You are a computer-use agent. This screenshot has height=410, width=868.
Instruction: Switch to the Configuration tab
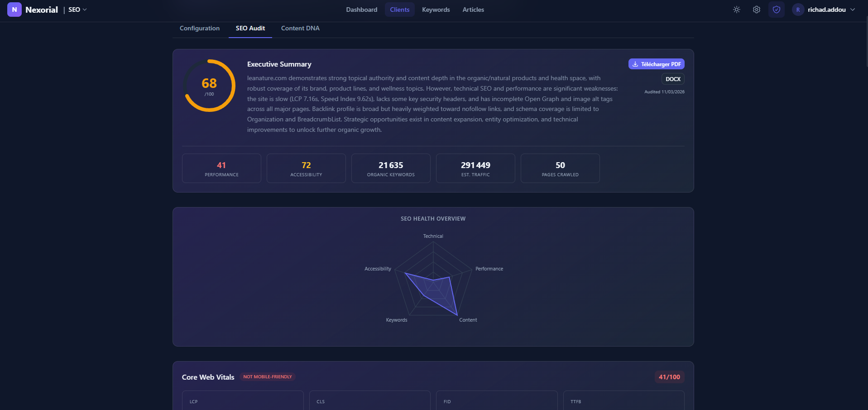tap(199, 28)
